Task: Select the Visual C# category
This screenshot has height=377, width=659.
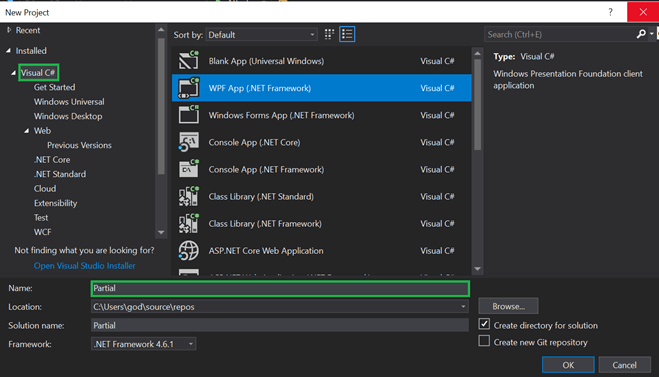Action: coord(38,73)
